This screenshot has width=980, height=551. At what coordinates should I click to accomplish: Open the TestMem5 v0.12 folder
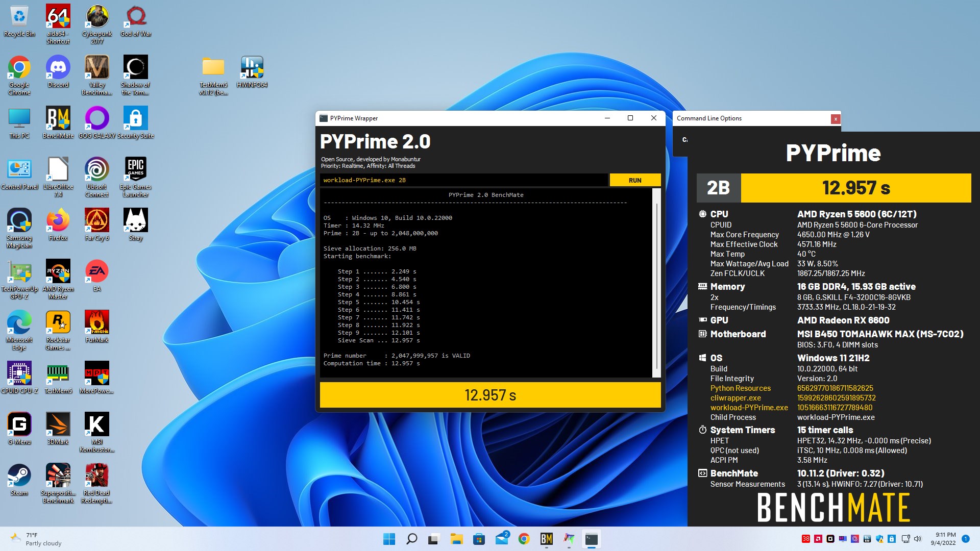pos(213,76)
